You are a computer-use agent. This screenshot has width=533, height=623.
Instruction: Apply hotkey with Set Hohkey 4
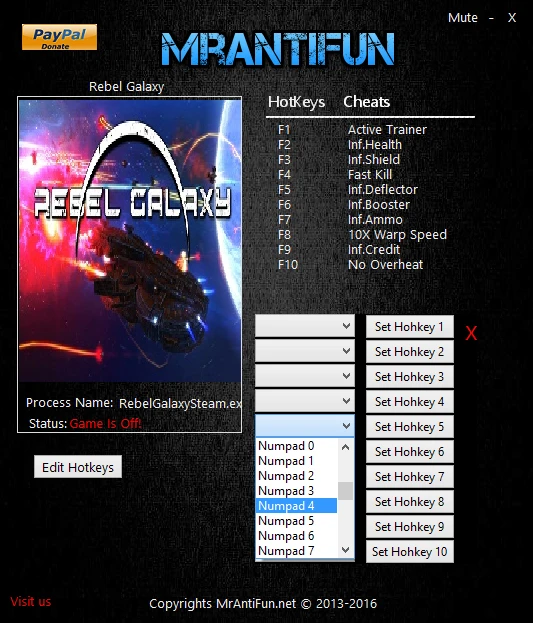[x=409, y=402]
